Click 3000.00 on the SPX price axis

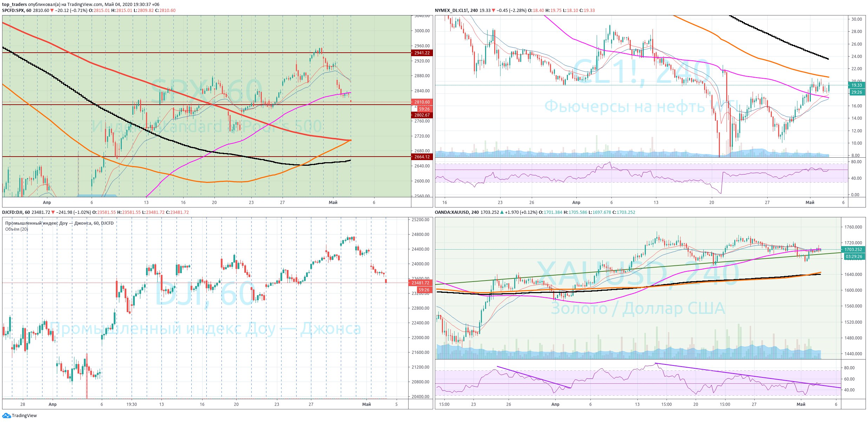coord(422,31)
